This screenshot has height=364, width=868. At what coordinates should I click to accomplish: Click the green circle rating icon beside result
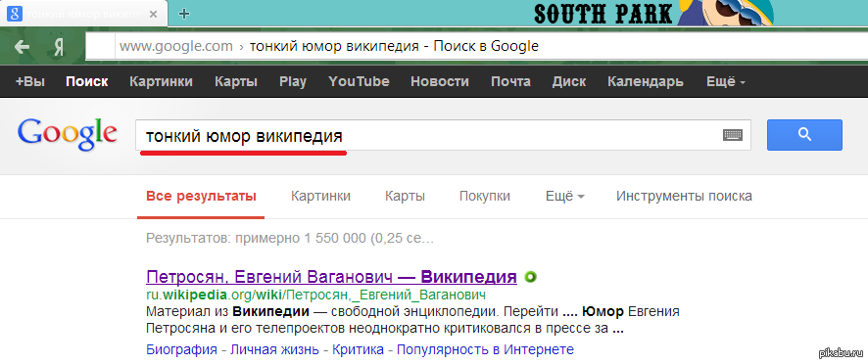(530, 277)
